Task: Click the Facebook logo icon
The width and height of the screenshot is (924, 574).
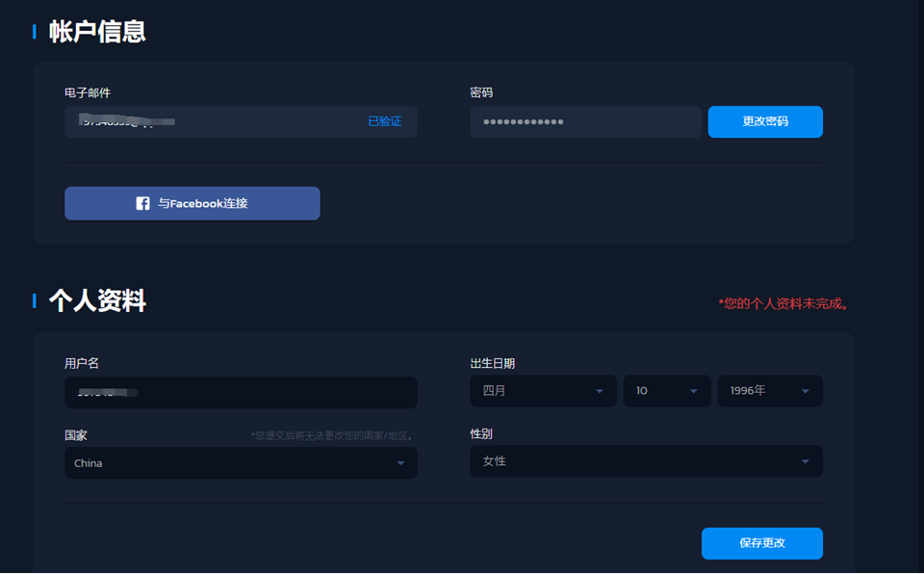Action: point(142,203)
